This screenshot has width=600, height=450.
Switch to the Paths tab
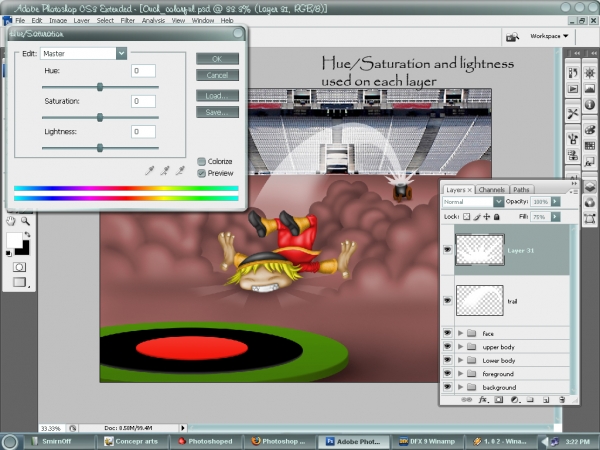pyautogui.click(x=521, y=189)
